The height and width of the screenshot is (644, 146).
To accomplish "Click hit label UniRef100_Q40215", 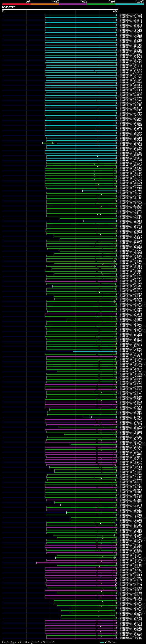I will click(x=131, y=70).
